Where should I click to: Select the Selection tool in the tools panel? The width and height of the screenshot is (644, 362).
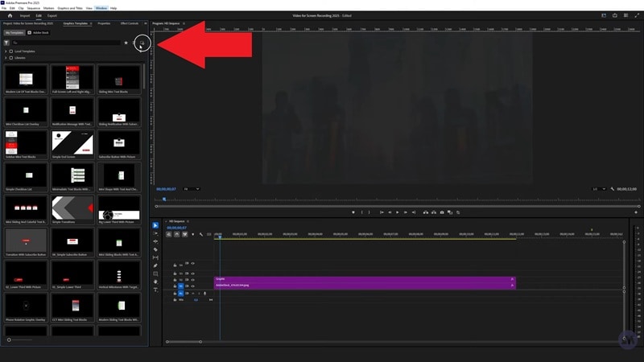point(155,225)
